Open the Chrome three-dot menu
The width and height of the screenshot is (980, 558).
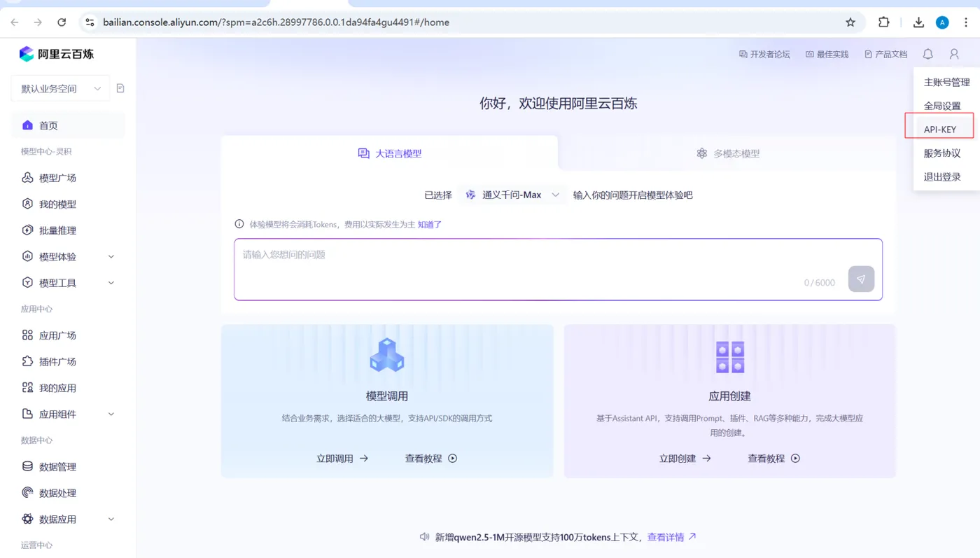(x=966, y=22)
